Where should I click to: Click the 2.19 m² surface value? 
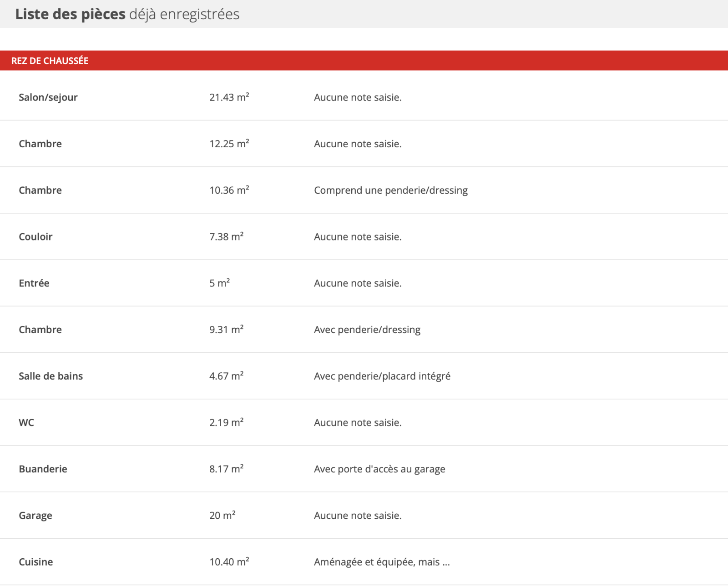tap(226, 422)
